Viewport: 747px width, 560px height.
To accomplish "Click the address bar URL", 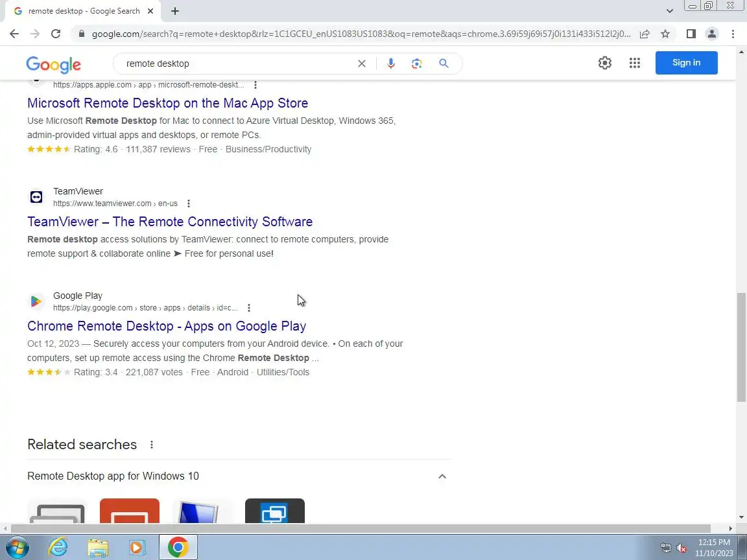I will click(361, 34).
